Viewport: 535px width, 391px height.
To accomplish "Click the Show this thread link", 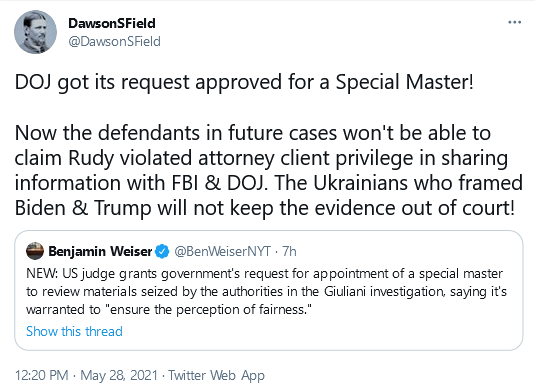I will (74, 331).
